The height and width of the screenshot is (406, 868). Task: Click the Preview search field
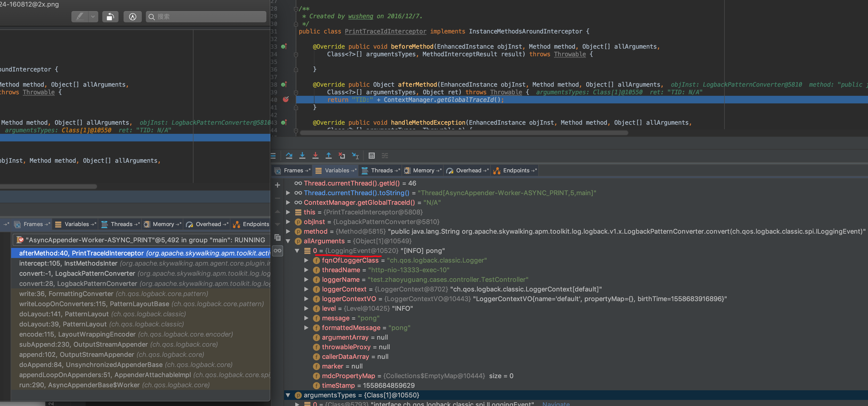coord(206,16)
